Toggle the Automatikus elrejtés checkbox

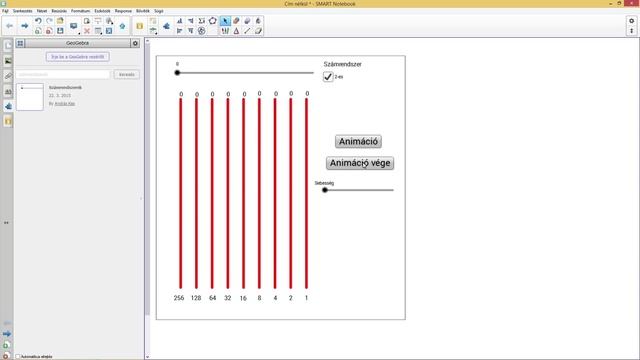[x=18, y=357]
